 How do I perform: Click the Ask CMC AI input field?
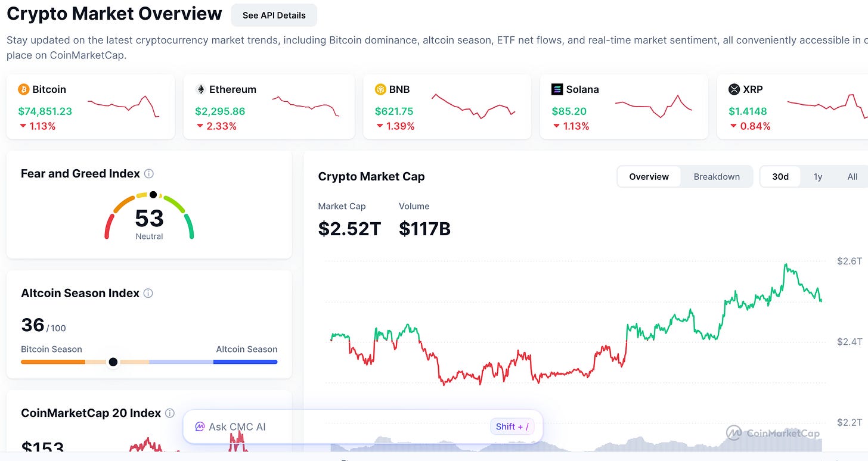coord(362,426)
